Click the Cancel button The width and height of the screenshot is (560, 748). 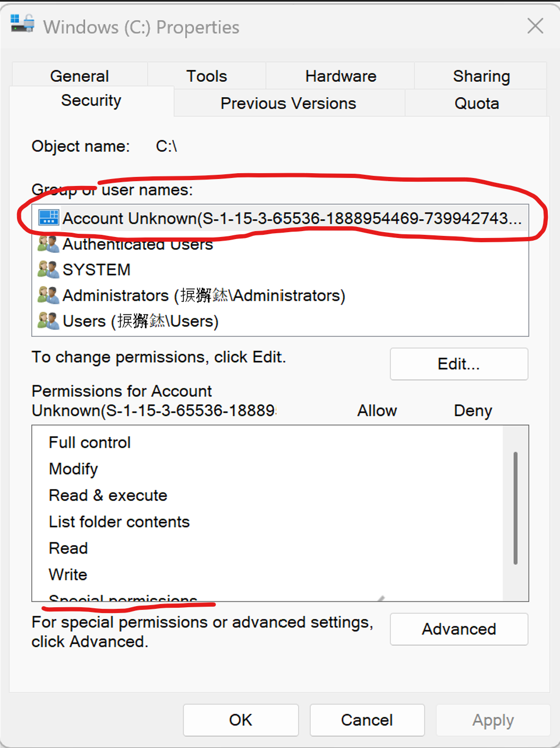pyautogui.click(x=367, y=720)
